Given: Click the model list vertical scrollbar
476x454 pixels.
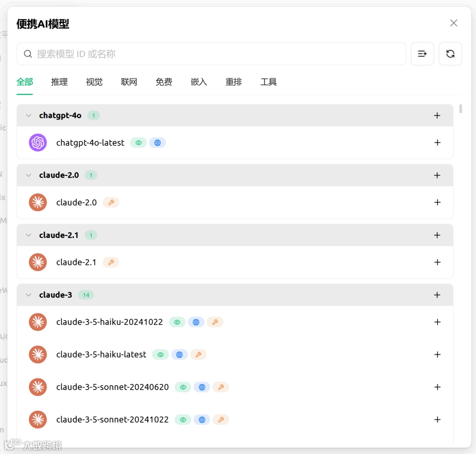Looking at the screenshot, I should [461, 109].
